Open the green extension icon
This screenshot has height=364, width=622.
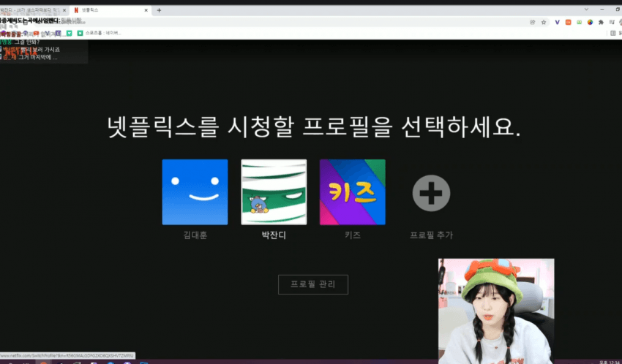[x=579, y=22]
